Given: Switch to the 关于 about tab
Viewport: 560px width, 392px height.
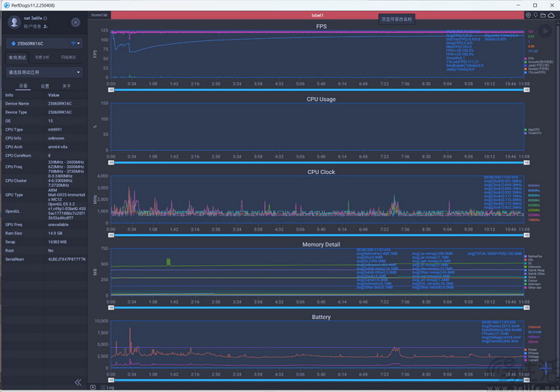Looking at the screenshot, I should (x=66, y=86).
